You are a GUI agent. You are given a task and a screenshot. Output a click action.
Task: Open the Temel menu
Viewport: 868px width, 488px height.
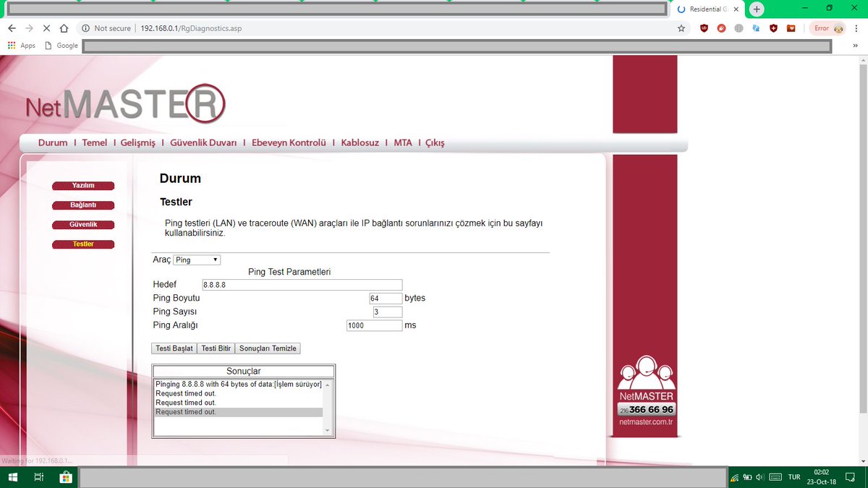[94, 142]
